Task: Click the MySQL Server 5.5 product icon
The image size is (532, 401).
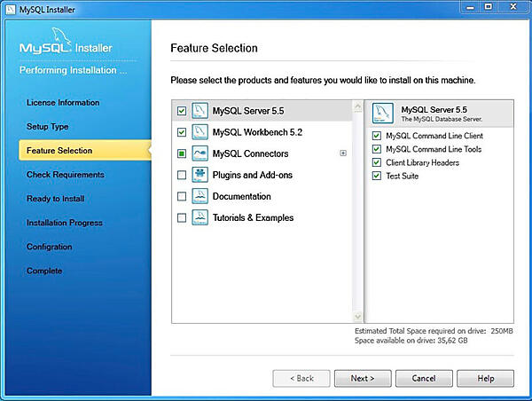Action: 199,111
